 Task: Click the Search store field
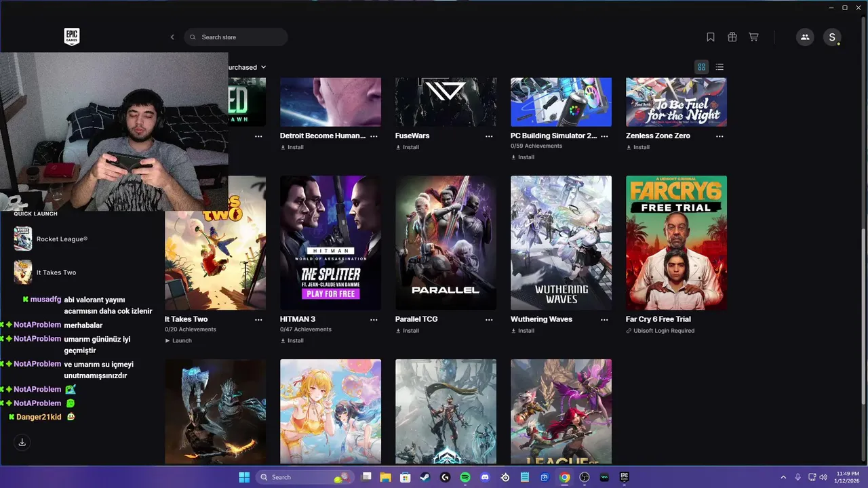point(236,37)
